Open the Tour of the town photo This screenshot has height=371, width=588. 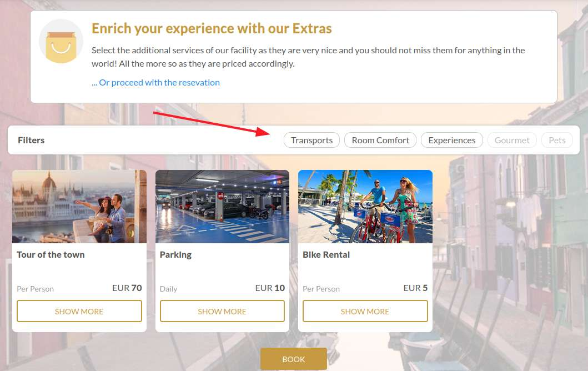tap(79, 207)
